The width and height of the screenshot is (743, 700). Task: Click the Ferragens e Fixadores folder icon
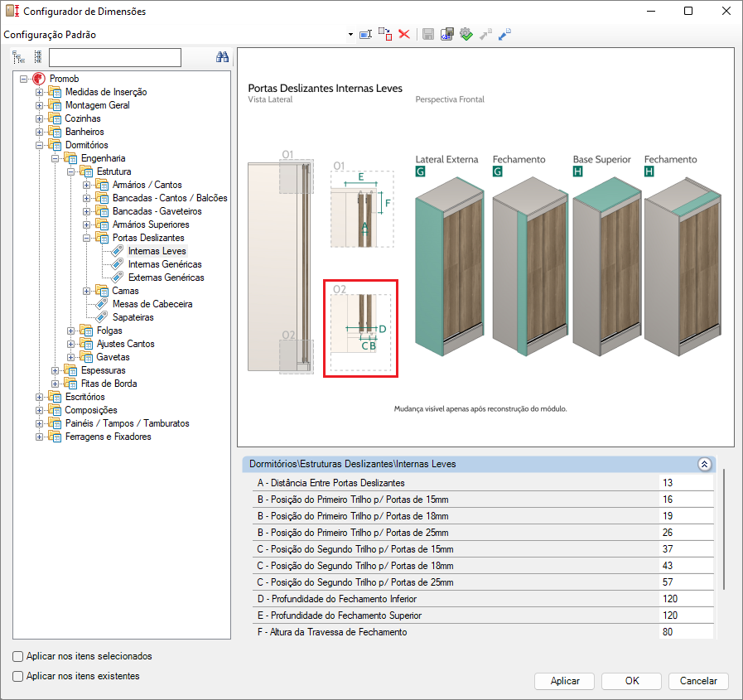point(55,437)
